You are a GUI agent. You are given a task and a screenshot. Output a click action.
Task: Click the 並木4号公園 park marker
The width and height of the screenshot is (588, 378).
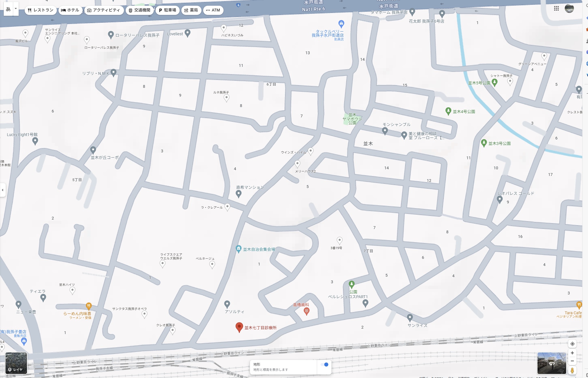[x=448, y=111]
